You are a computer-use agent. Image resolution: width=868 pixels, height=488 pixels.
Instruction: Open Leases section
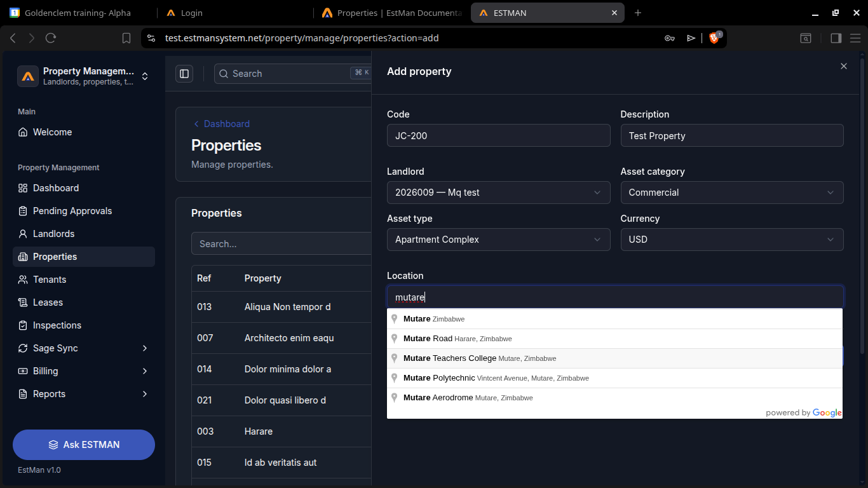coord(84,302)
